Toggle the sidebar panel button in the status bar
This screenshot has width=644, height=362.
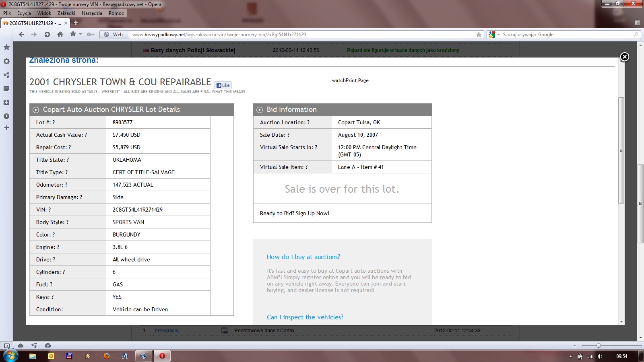pos(7,346)
